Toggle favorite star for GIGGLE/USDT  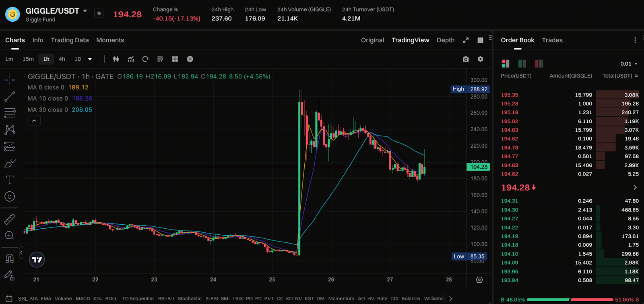tap(99, 14)
